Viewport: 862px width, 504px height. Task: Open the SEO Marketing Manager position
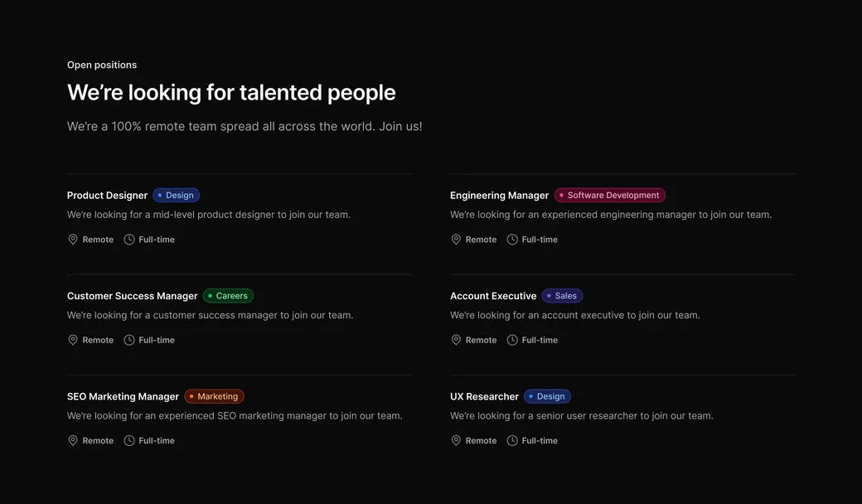pyautogui.click(x=123, y=396)
